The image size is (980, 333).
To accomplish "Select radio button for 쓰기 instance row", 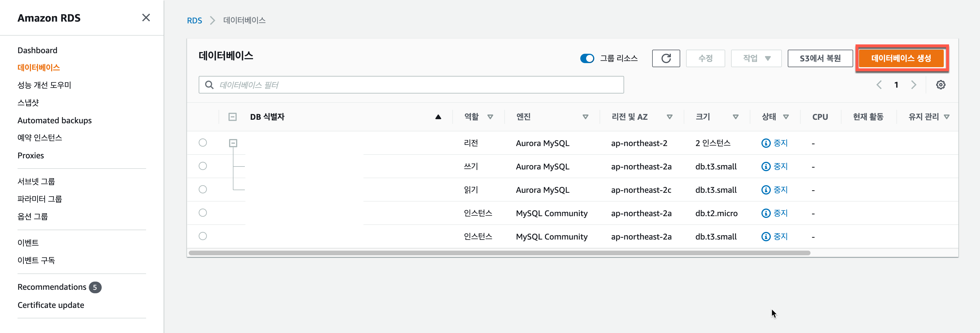I will (203, 166).
